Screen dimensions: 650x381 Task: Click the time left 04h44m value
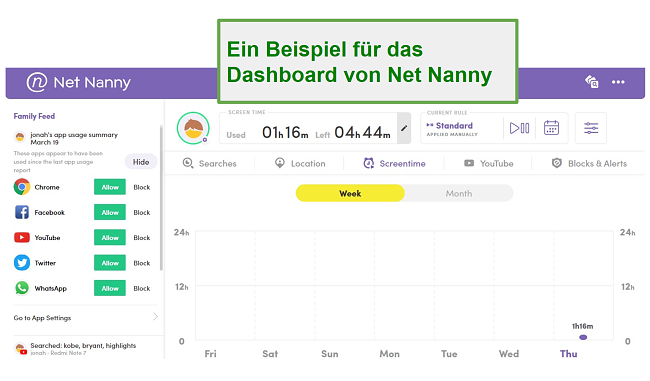coord(362,133)
